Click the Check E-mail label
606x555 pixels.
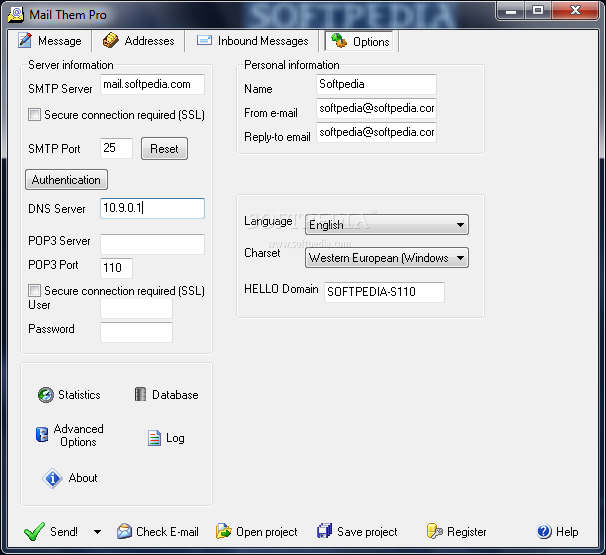point(167,532)
